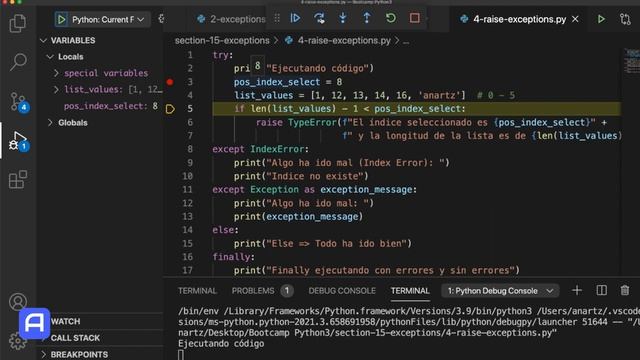Image resolution: width=640 pixels, height=360 pixels.
Task: Grab the debug toolbar drag handle
Action: click(x=277, y=18)
